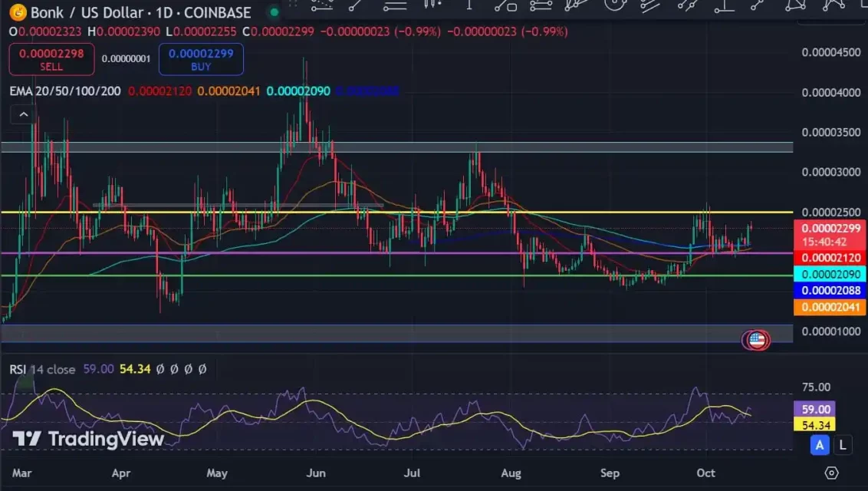Click the yellow 0.00002500 horizontal line
Image resolution: width=868 pixels, height=491 pixels.
pyautogui.click(x=396, y=212)
